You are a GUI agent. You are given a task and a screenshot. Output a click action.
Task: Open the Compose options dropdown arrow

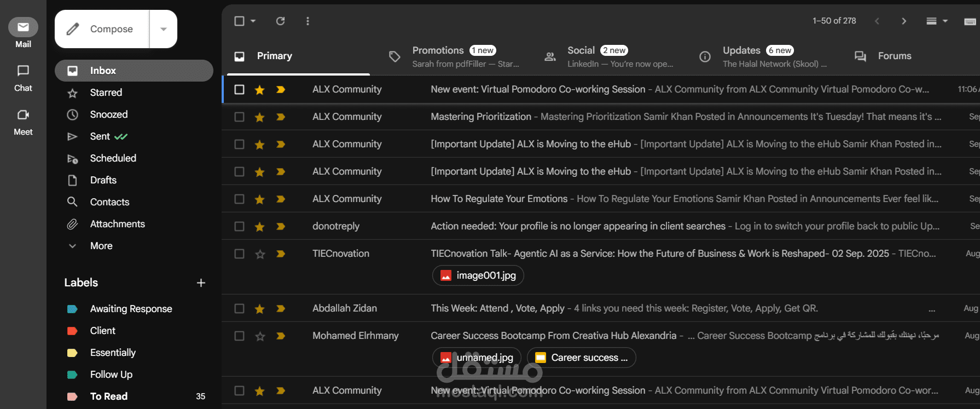tap(164, 29)
